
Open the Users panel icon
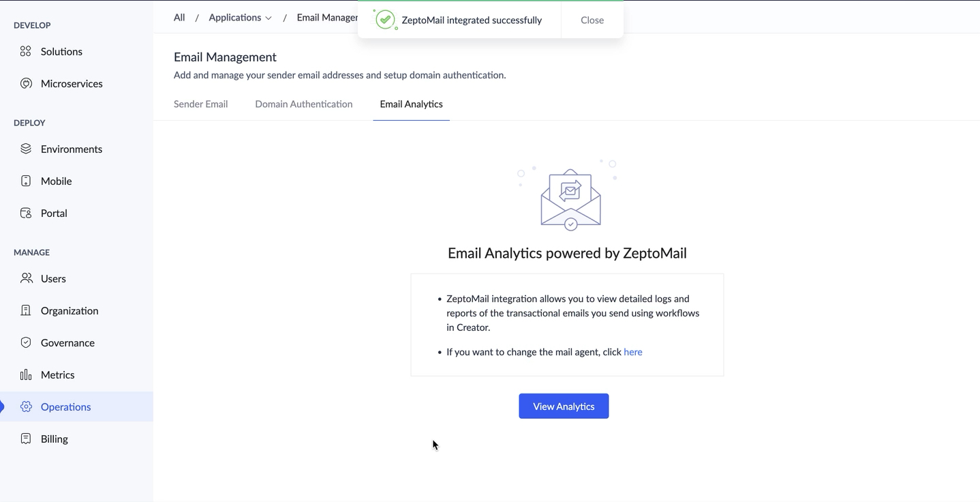click(25, 278)
